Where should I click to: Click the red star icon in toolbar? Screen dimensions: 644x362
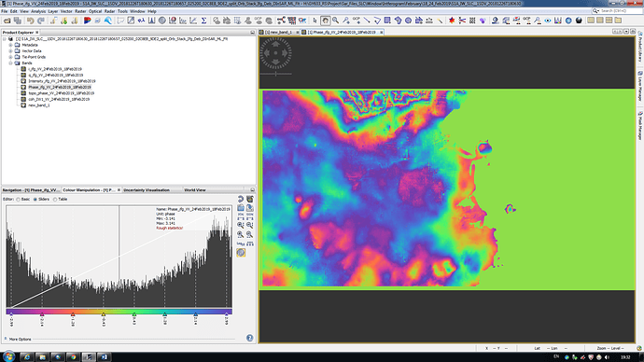(452, 21)
